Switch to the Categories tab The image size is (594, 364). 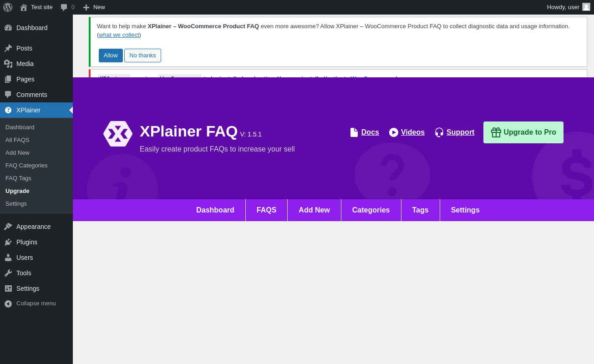click(371, 210)
